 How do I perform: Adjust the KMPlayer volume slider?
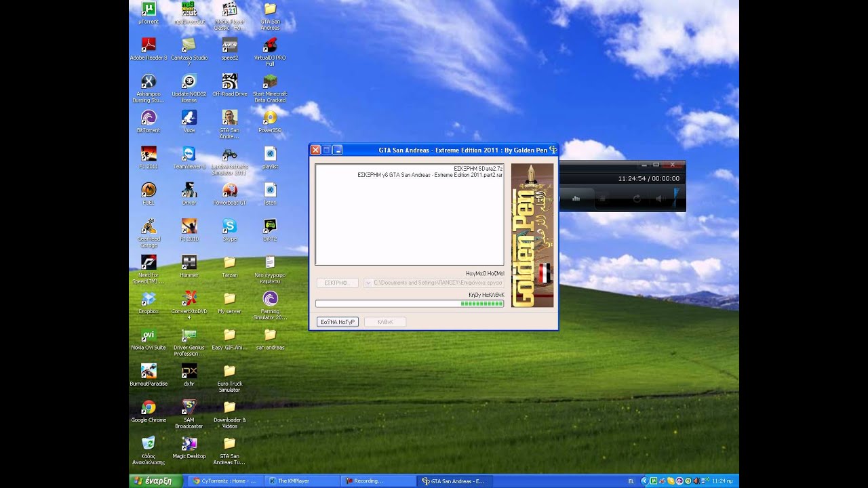675,197
